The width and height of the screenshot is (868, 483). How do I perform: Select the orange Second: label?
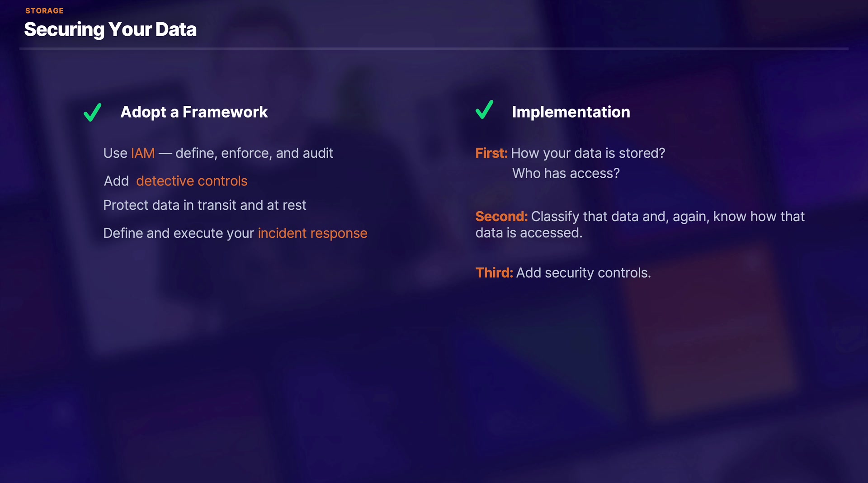(501, 217)
